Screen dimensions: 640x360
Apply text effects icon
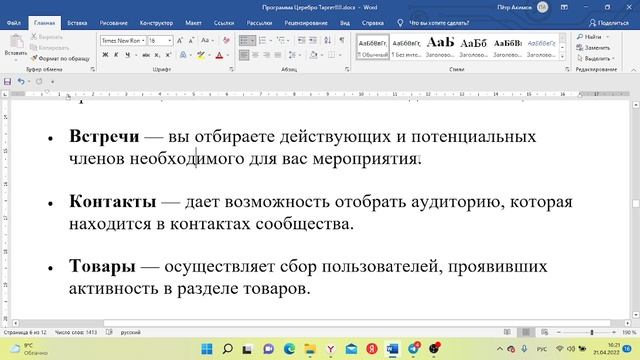183,55
